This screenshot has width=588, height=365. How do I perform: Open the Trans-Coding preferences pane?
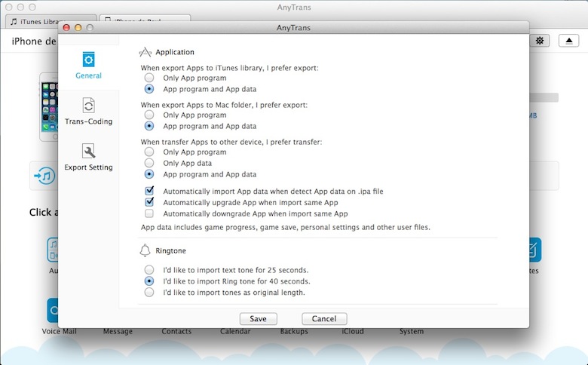(88, 111)
